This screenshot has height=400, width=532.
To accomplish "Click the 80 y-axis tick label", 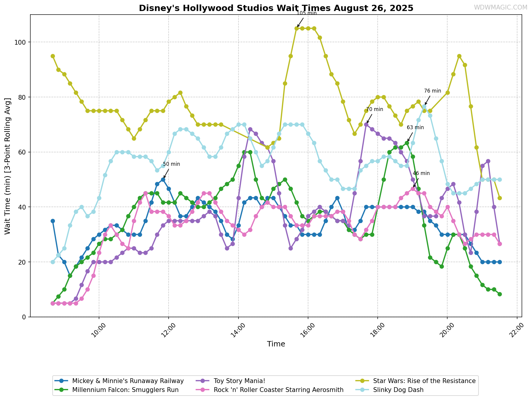I will pos(23,97).
